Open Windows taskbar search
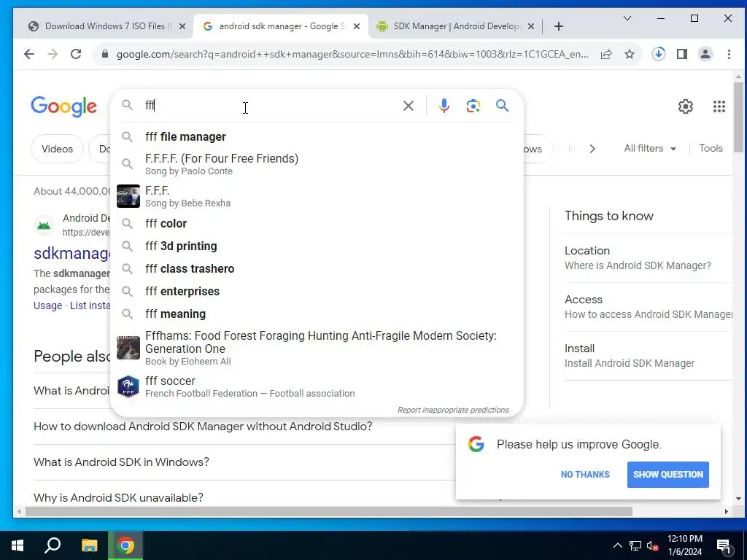 point(53,545)
